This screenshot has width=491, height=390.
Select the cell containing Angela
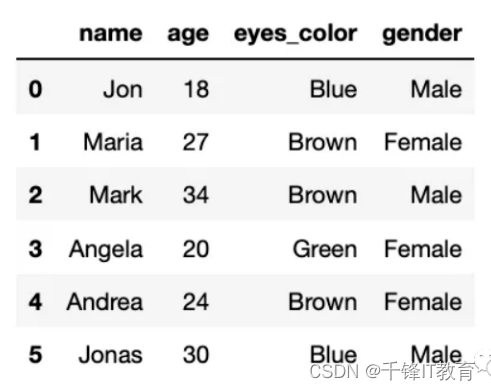click(106, 250)
